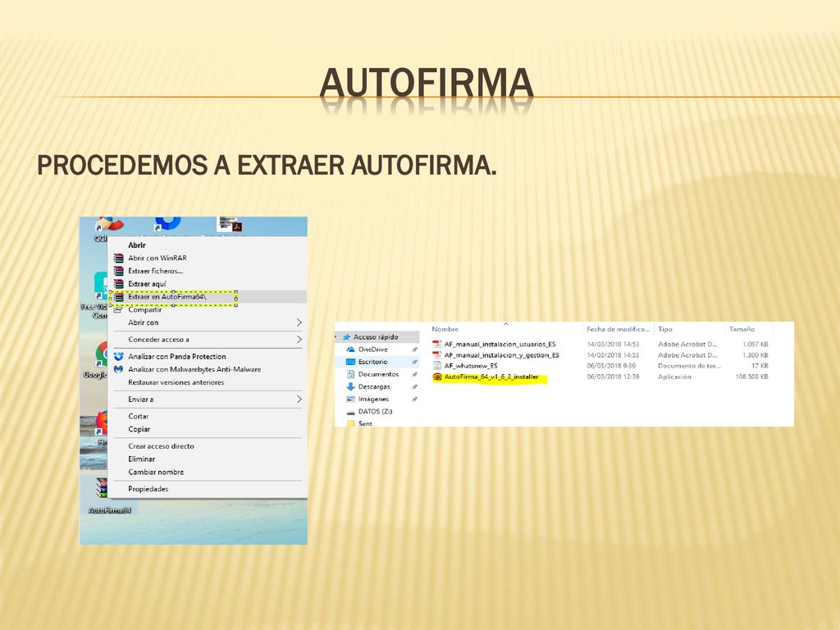Open the Abrir con submenu
Screen dimensions: 840x630
143,322
